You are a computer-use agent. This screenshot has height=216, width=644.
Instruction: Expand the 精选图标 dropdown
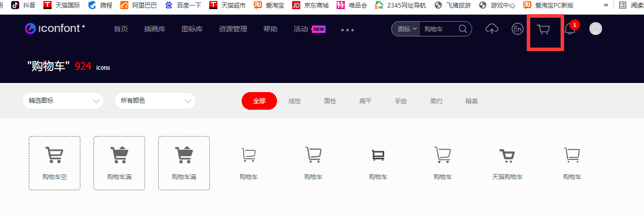coord(63,101)
